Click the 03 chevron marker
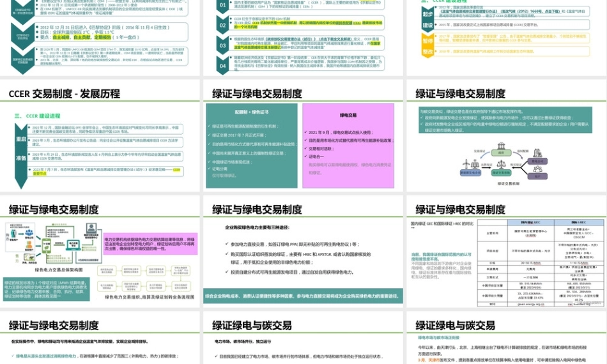This screenshot has height=364, width=607. pos(222,45)
